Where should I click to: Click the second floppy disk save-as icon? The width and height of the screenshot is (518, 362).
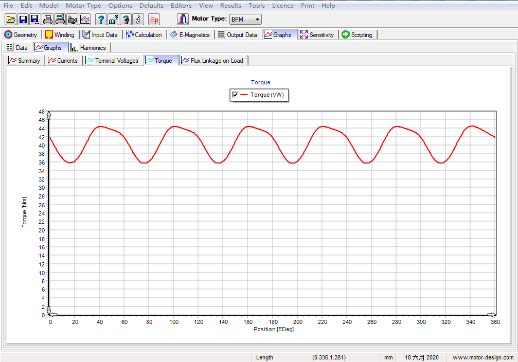tap(35, 19)
